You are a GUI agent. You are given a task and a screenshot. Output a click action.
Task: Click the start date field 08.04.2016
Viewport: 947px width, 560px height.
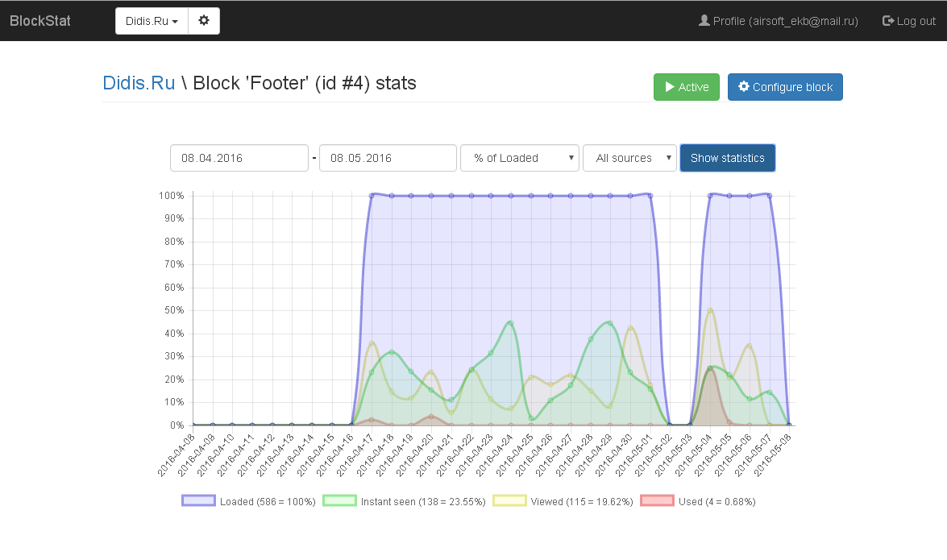(x=239, y=158)
